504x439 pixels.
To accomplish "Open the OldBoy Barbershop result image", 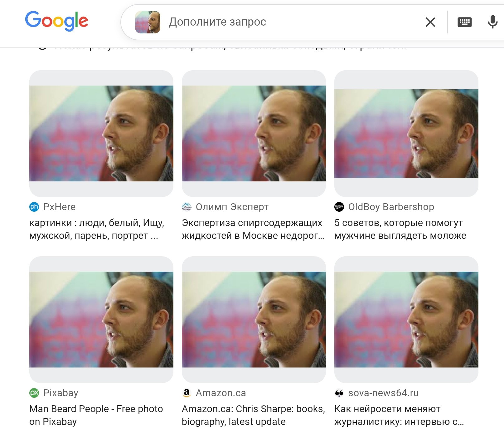I will (x=406, y=133).
